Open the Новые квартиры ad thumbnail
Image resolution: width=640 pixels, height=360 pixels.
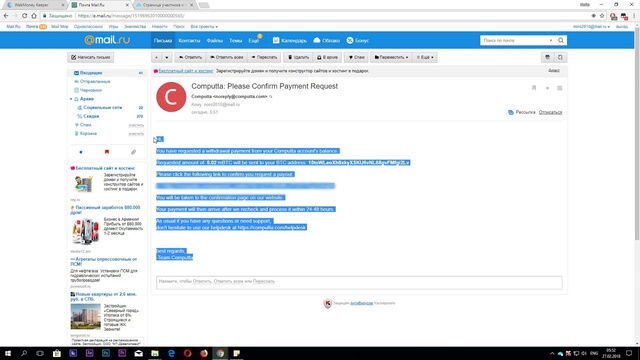click(85, 316)
